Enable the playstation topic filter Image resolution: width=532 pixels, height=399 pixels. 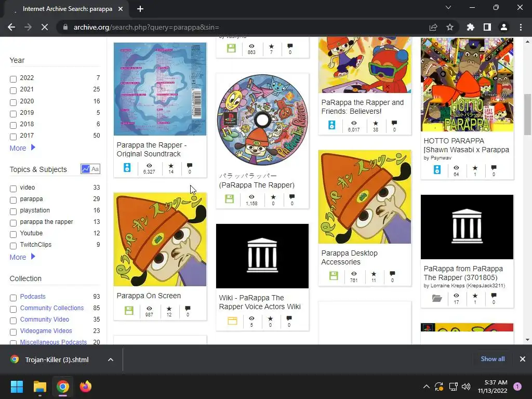[13, 211]
